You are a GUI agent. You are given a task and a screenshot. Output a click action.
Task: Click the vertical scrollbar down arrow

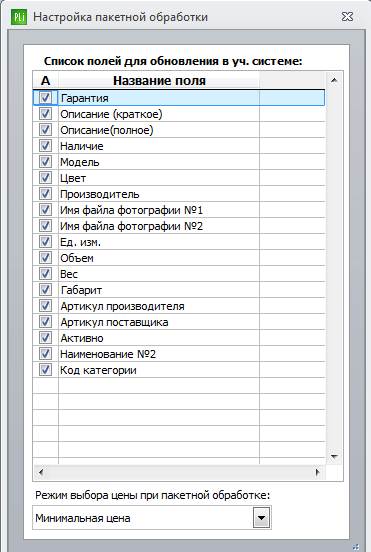[334, 457]
